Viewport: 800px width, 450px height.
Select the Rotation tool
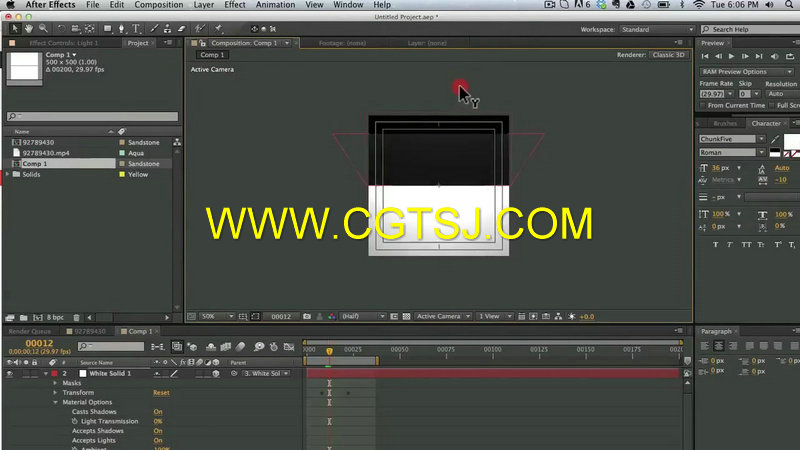coord(61,29)
